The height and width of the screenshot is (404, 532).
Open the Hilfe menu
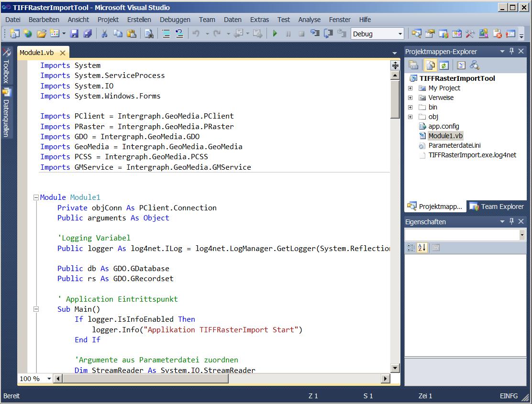365,20
